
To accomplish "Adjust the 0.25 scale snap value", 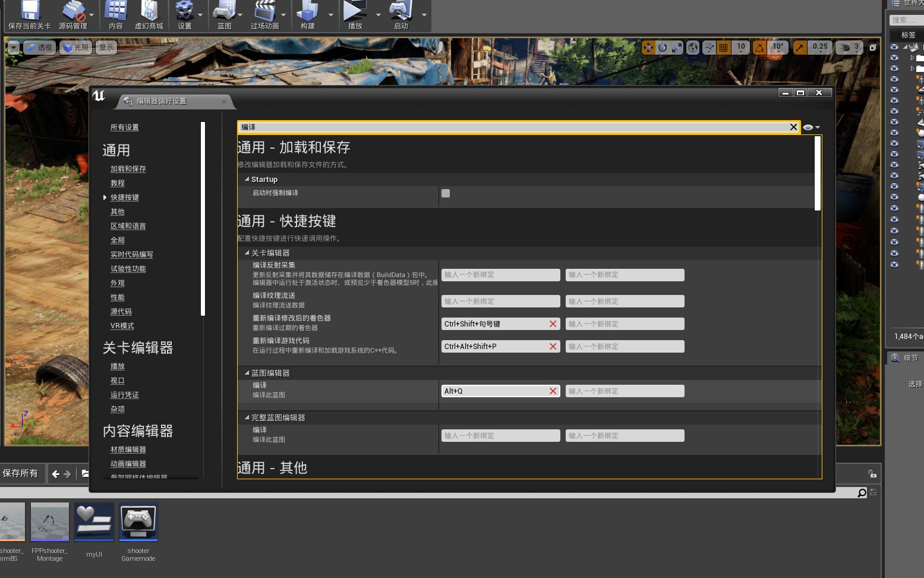I will 820,47.
